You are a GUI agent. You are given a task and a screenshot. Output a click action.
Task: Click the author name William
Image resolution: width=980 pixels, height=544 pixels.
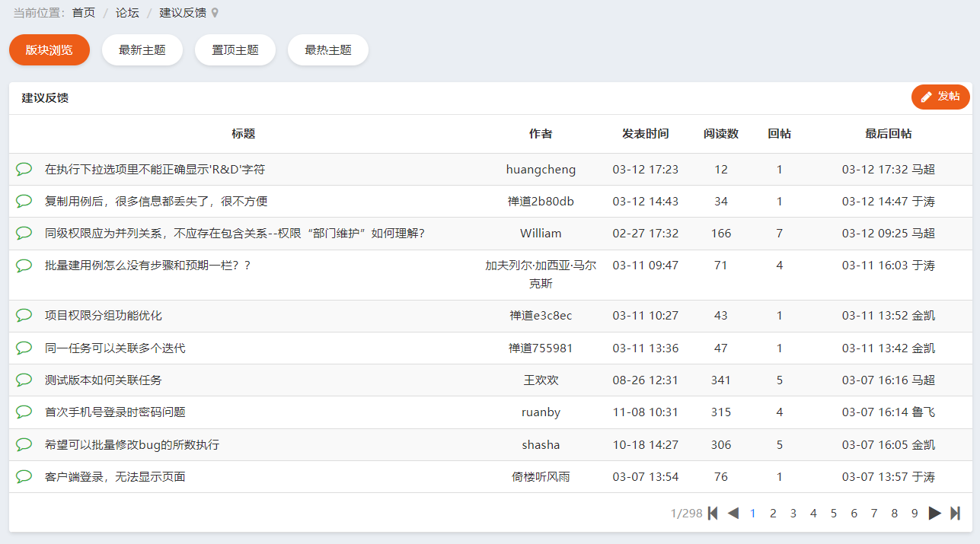tap(541, 233)
